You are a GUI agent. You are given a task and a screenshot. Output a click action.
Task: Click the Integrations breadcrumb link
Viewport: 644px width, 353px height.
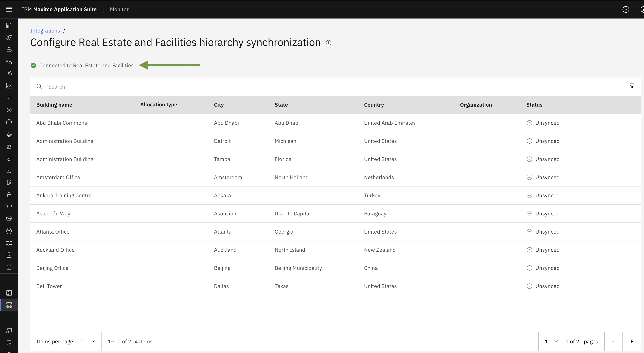(45, 31)
